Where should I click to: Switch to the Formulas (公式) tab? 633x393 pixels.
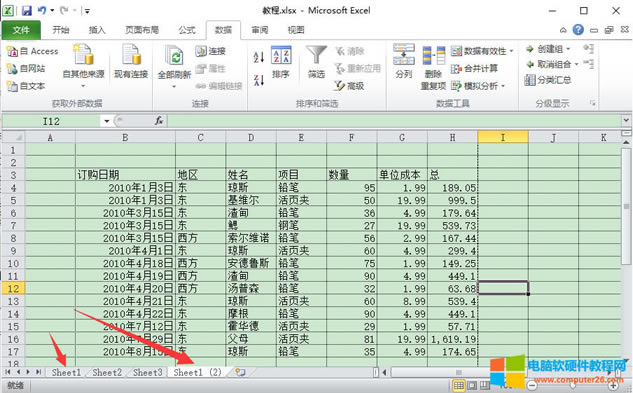pyautogui.click(x=187, y=30)
